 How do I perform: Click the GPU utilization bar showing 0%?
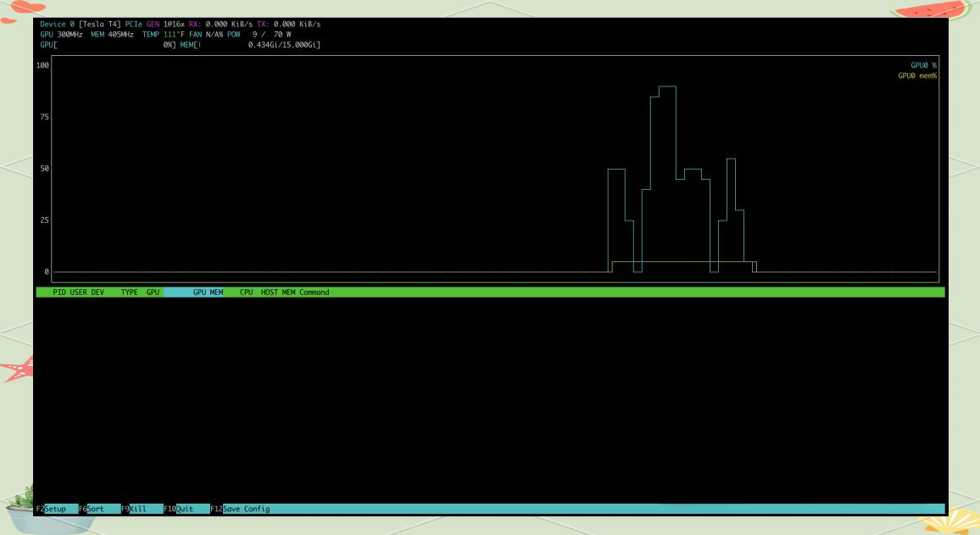click(109, 45)
